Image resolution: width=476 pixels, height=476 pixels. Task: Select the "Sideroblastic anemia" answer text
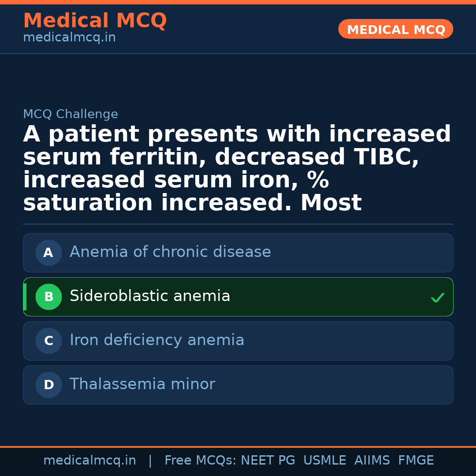[150, 296]
